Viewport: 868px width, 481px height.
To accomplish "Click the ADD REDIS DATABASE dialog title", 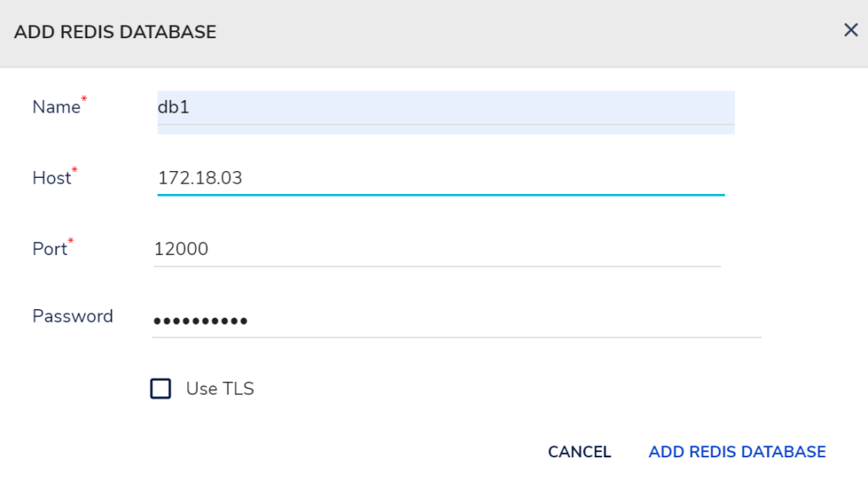I will click(115, 32).
